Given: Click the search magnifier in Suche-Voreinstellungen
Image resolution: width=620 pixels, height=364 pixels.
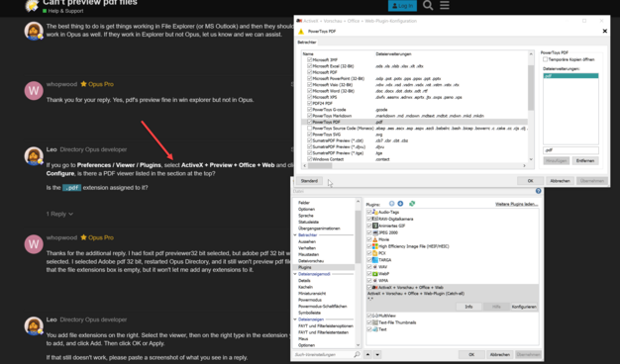Looking at the screenshot, I should tap(357, 354).
